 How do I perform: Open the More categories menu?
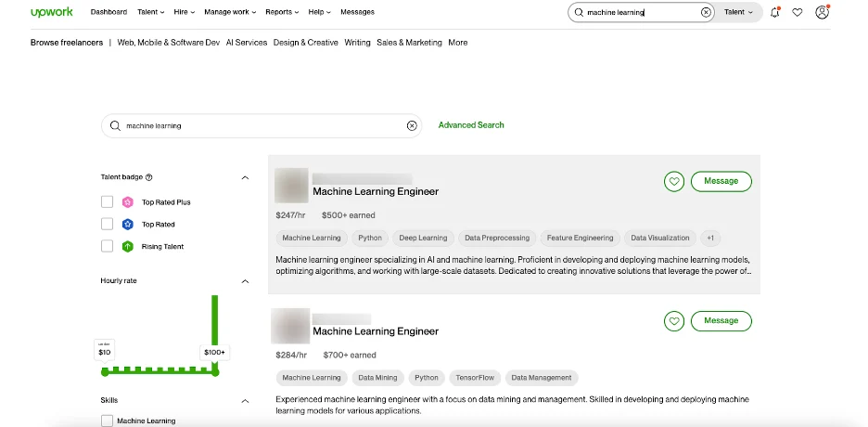pyautogui.click(x=458, y=43)
